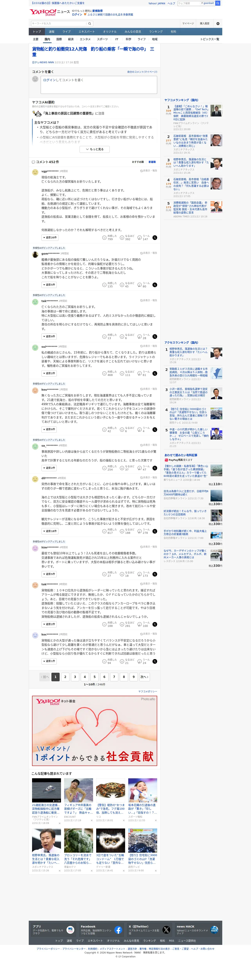Sort comments by おすすめ順
Viewport: 251px width, 980px height.
[138, 162]
